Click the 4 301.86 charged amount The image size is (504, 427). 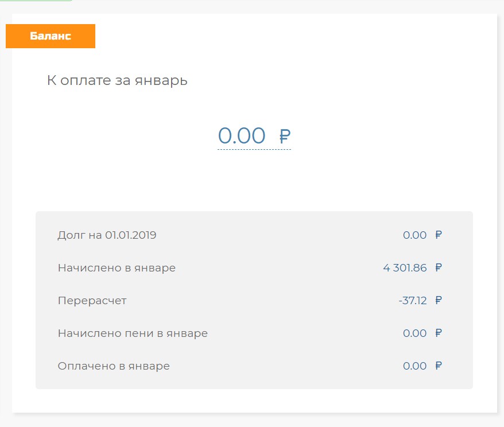click(405, 267)
